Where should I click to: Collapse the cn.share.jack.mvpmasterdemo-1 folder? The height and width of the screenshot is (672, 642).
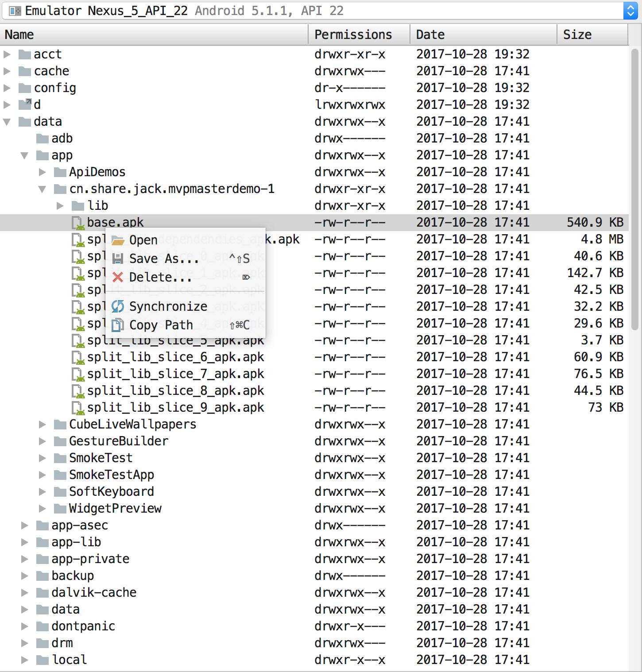(x=43, y=189)
